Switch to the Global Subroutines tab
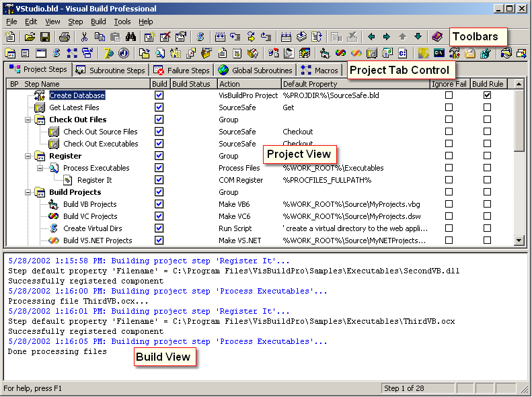Image resolution: width=532 pixels, height=397 pixels. coord(255,70)
